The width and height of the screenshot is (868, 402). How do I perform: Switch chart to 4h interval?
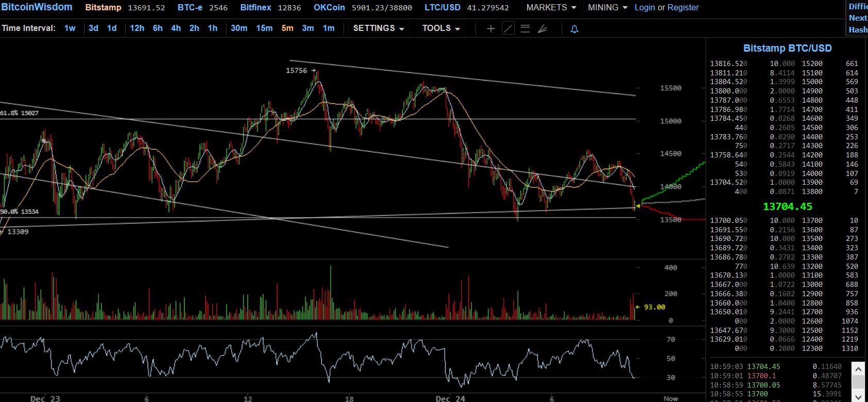(x=176, y=28)
